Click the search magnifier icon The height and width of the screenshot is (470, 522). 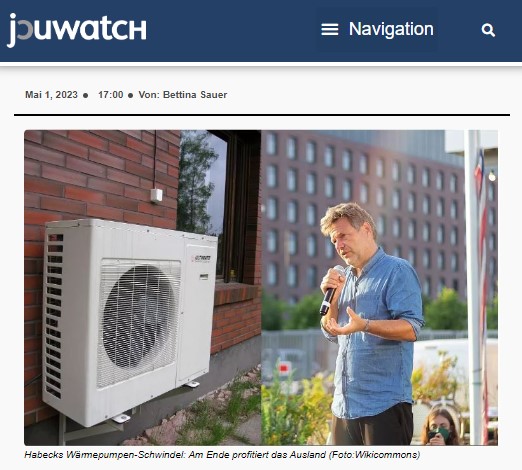(x=488, y=30)
